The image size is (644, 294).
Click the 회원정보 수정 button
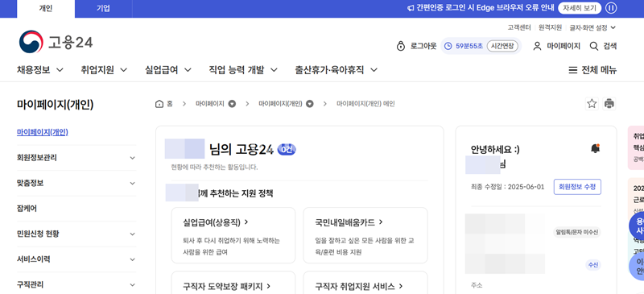coord(577,187)
